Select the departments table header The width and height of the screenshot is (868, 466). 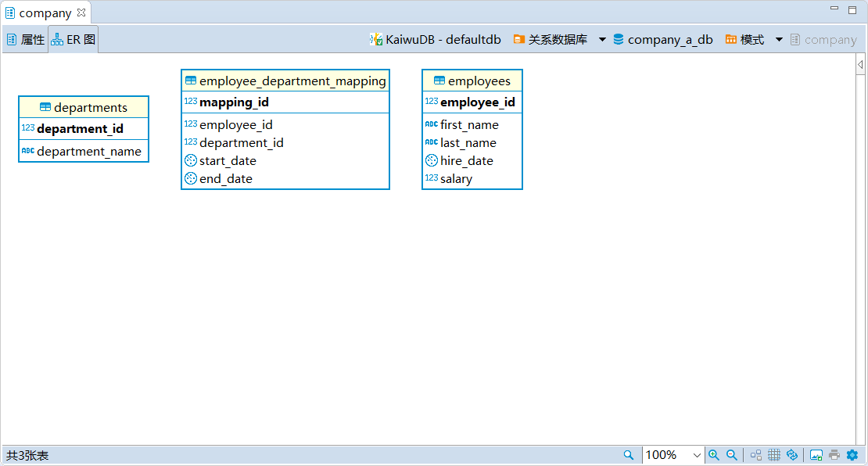point(84,108)
